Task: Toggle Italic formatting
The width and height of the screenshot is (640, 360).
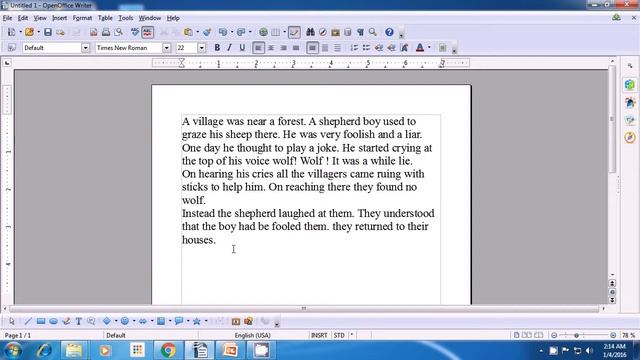Action: point(229,48)
